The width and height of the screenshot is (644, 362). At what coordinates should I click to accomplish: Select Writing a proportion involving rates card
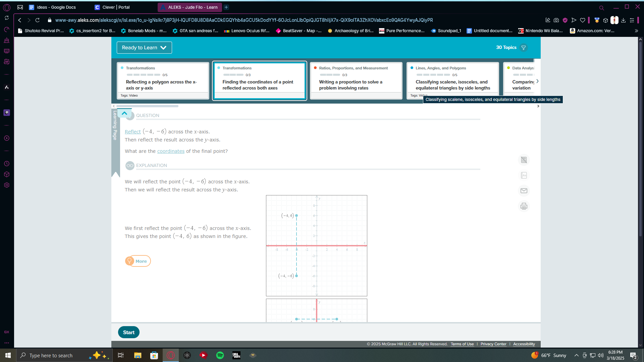356,81
